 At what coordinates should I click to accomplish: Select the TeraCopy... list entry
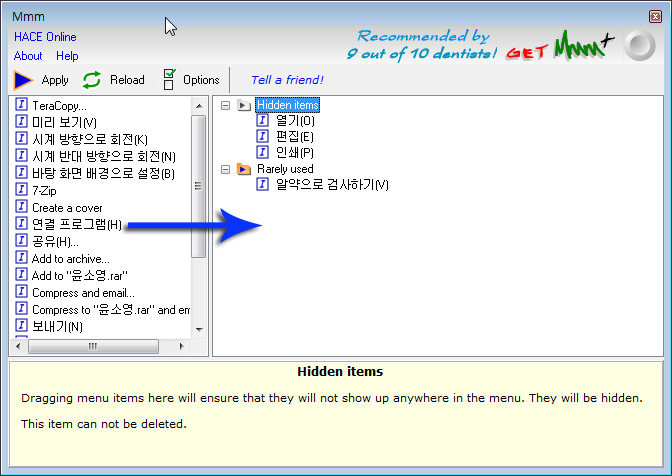(x=59, y=105)
